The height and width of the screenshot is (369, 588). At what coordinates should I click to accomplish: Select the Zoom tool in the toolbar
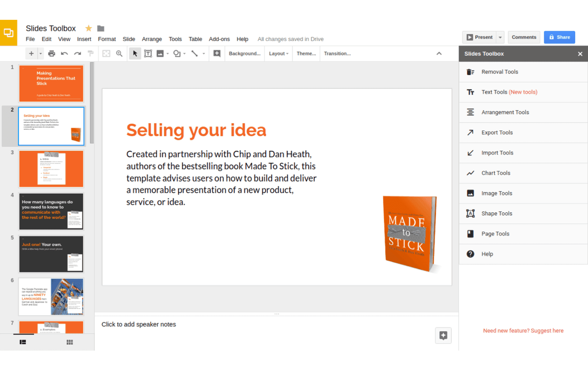[x=119, y=53]
